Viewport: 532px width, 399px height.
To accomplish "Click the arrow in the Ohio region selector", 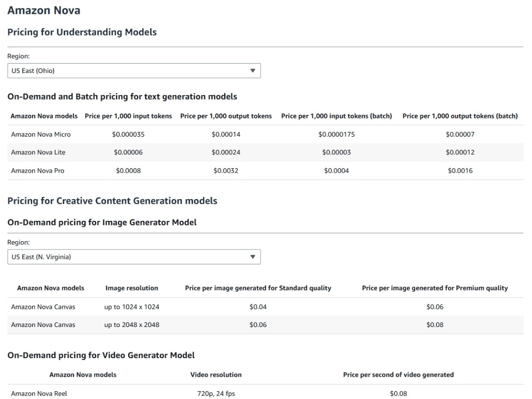I will tap(252, 71).
